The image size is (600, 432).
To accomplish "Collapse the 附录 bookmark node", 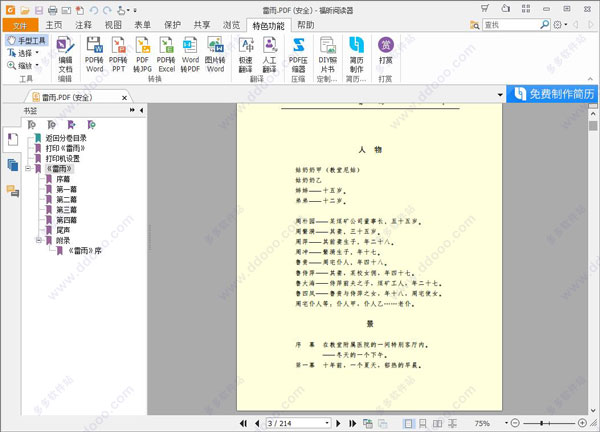I will [39, 240].
